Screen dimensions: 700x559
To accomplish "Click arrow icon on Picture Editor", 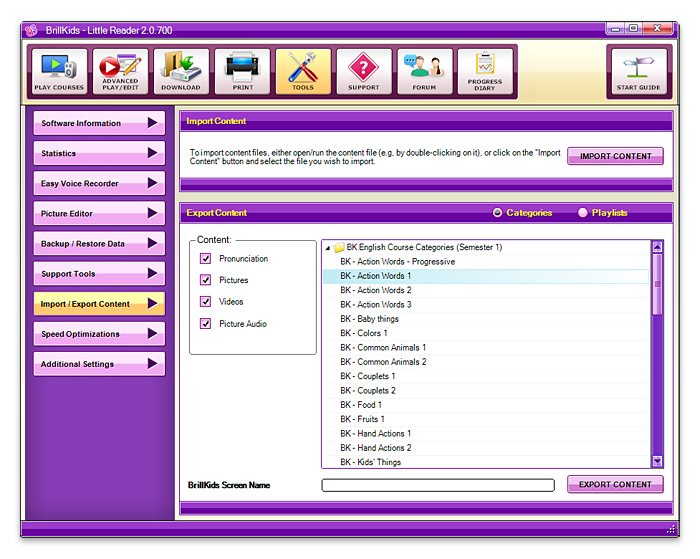I will (x=152, y=213).
